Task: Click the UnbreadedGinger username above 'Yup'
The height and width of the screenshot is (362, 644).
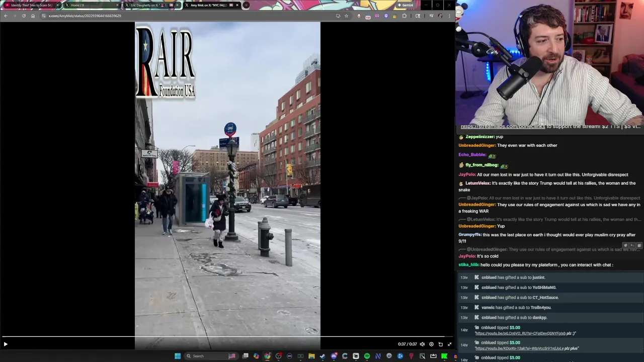Action: coord(477,226)
